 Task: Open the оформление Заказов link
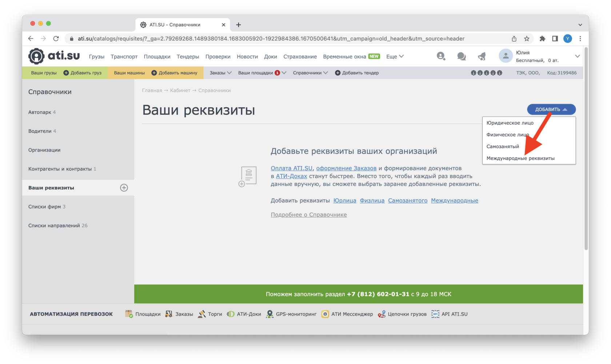click(346, 168)
